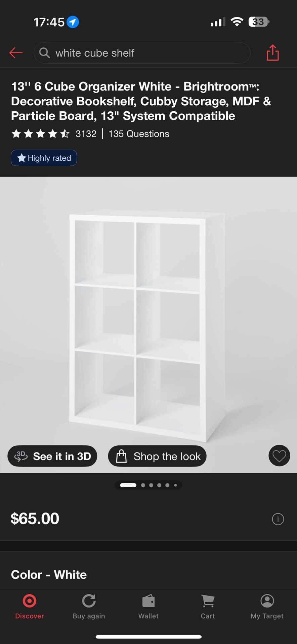
Task: Tap Shop the look button
Action: 157,456
